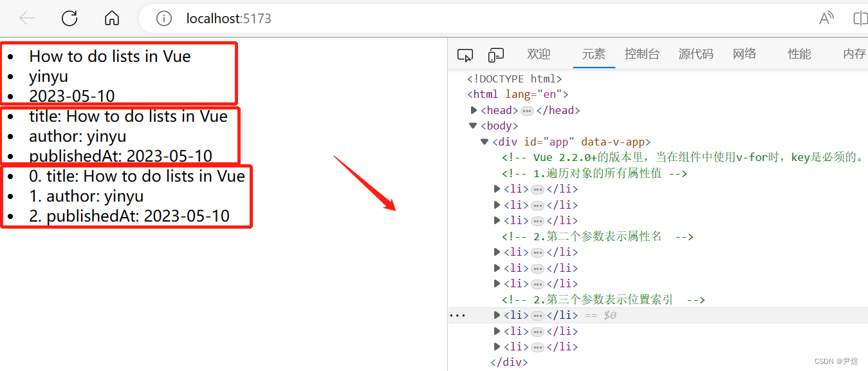Click list item '2. publishedAt: 2023-05-10'

[129, 216]
